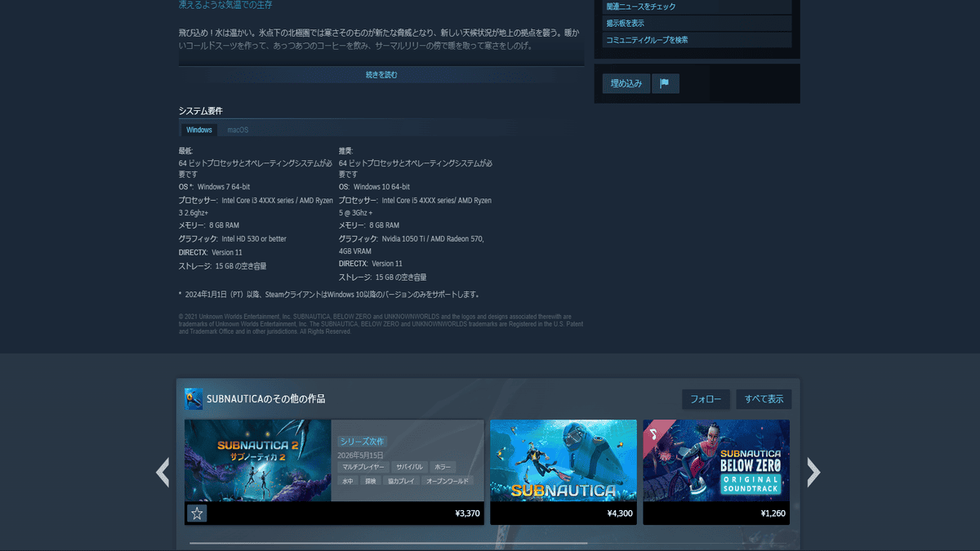Click the フォロー follow button

pyautogui.click(x=706, y=399)
